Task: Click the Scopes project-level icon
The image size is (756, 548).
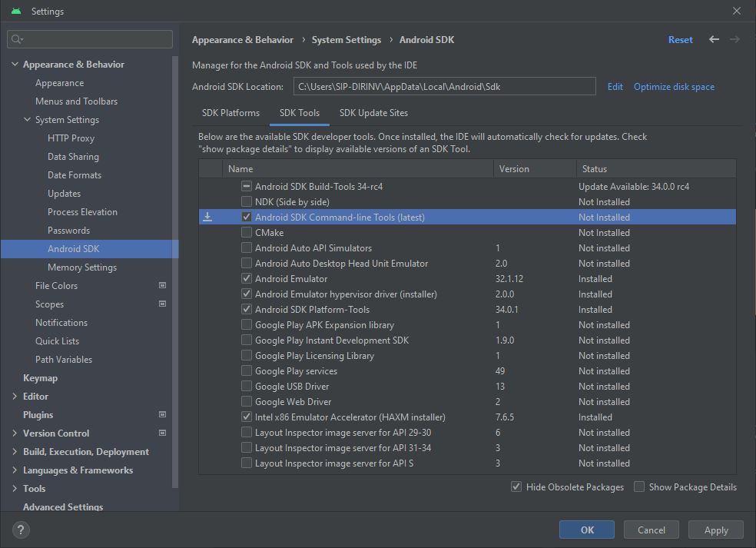Action: (x=162, y=304)
